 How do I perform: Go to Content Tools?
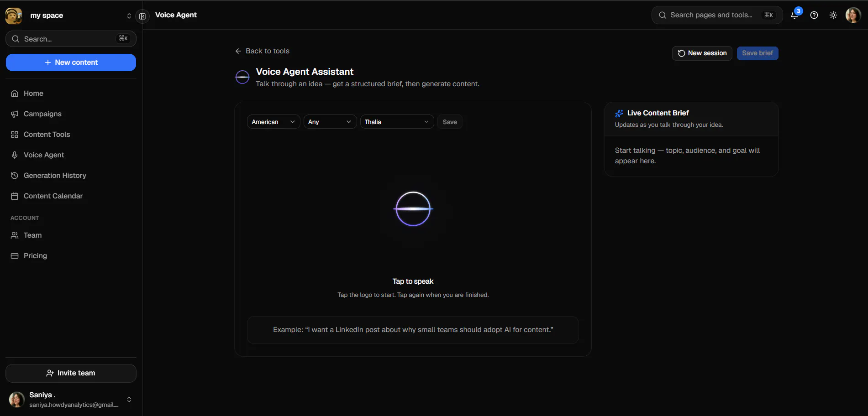pos(71,135)
